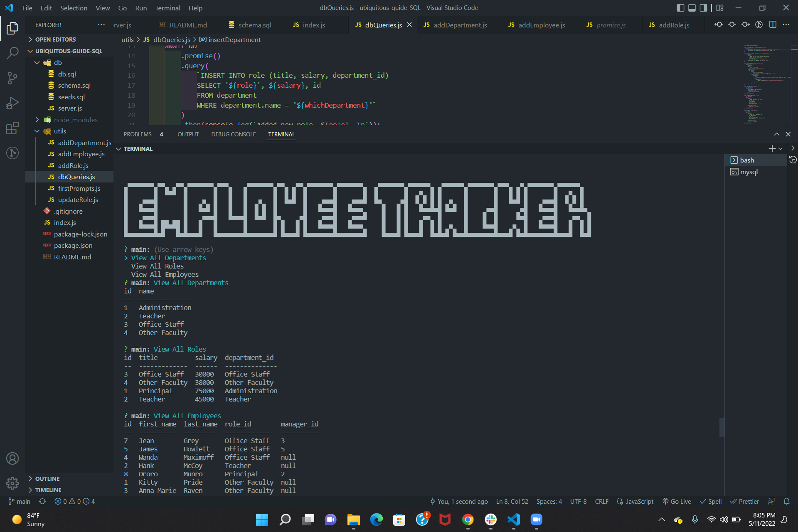This screenshot has width=798, height=532.
Task: Toggle the secondary side bar layout button
Action: pyautogui.click(x=703, y=8)
